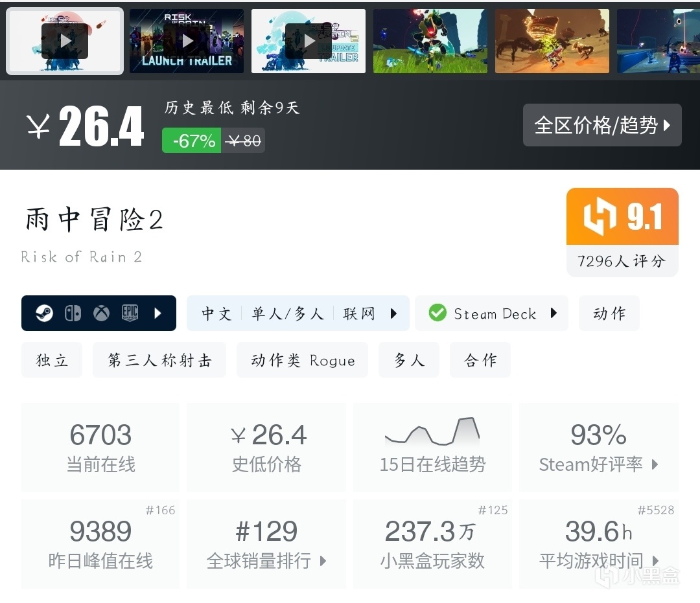Click the -67% discount badge
Screen dimensions: 700x603
pos(191,141)
